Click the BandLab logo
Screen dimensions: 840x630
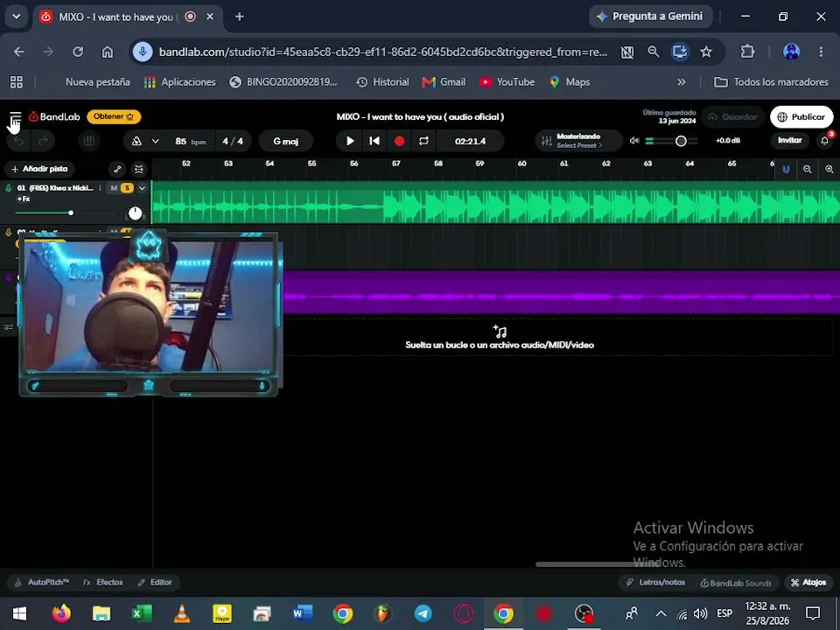pos(54,116)
